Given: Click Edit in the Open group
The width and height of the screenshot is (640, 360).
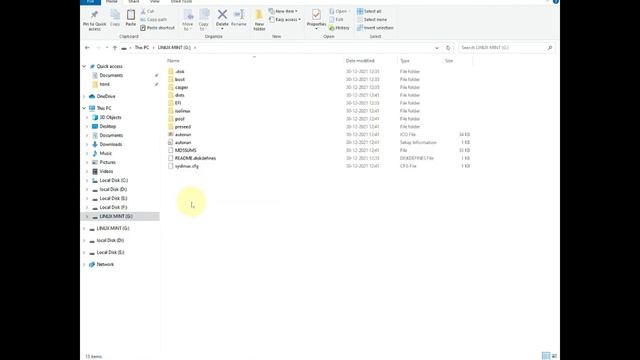Looking at the screenshot, I should (336, 20).
